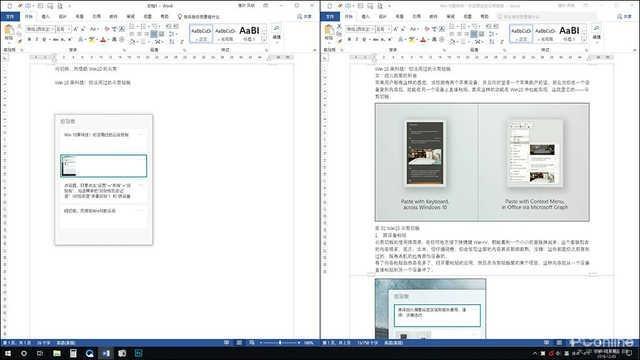This screenshot has width=640, height=360.
Task: Open font name dropdown in right Word window
Action: [x=372, y=29]
